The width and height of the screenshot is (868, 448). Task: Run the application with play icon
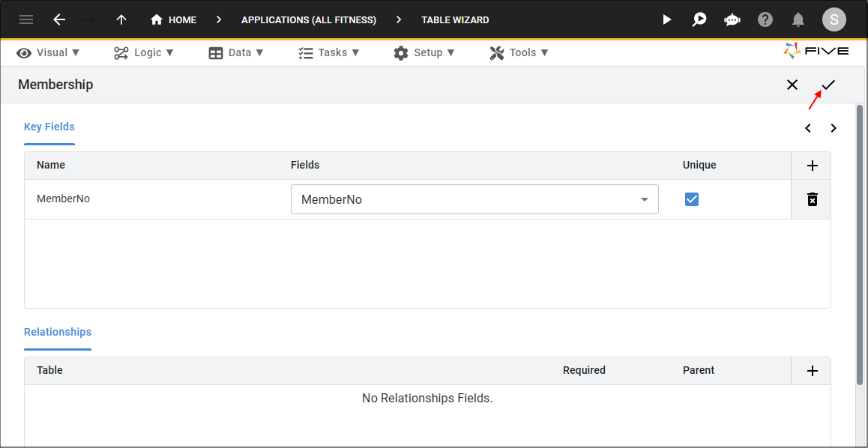point(667,20)
